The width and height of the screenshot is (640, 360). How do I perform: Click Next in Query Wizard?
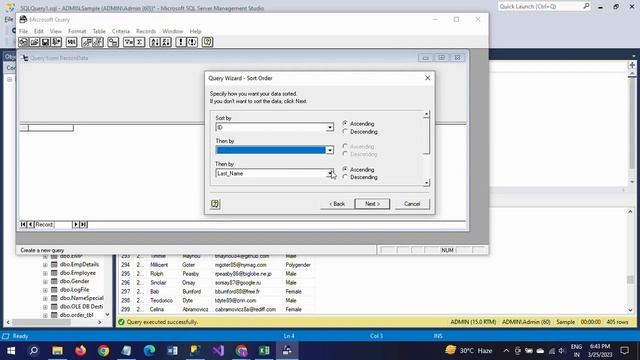(372, 204)
